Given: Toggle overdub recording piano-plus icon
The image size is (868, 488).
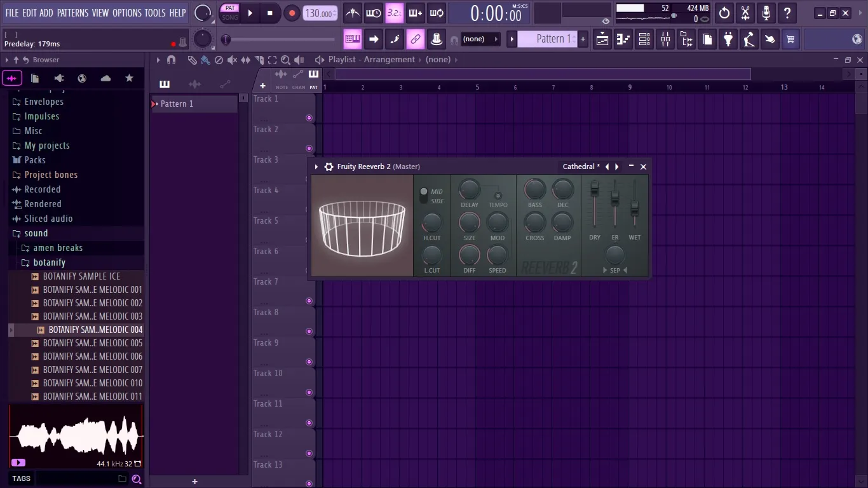Looking at the screenshot, I should [416, 13].
